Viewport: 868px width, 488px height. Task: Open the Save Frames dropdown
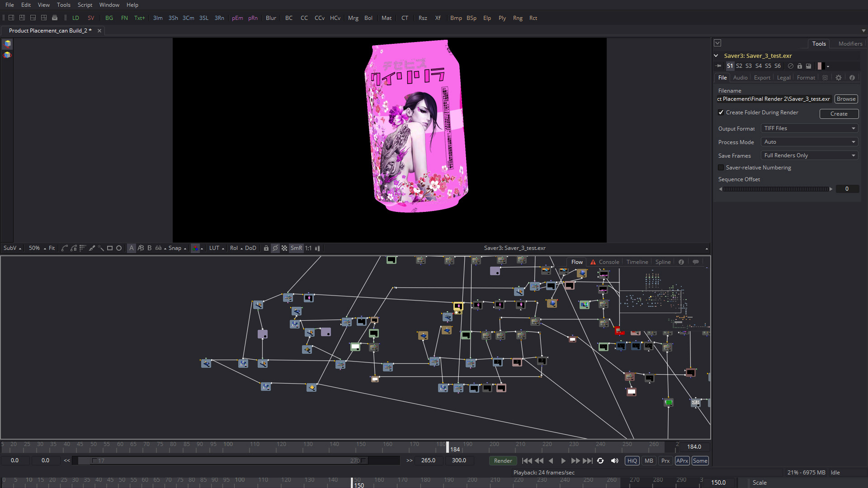pos(809,155)
